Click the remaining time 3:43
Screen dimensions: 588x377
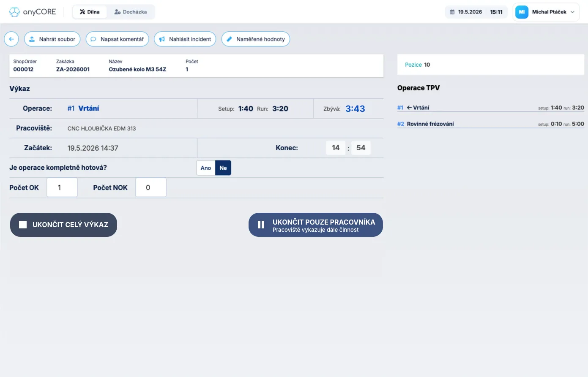355,108
